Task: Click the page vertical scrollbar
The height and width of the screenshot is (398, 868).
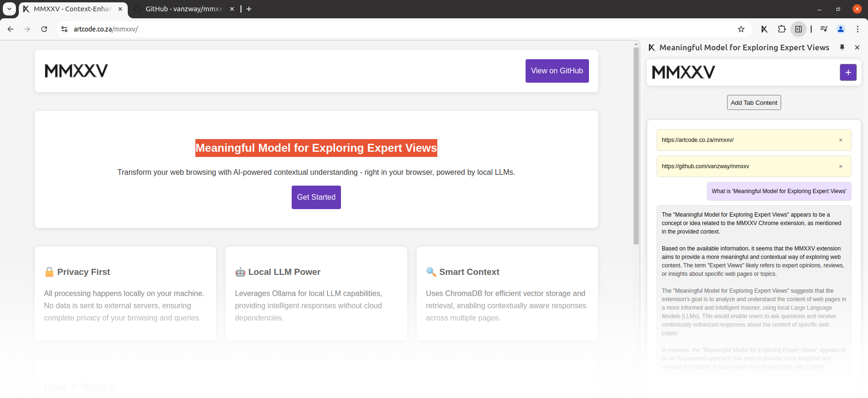Action: [x=636, y=146]
